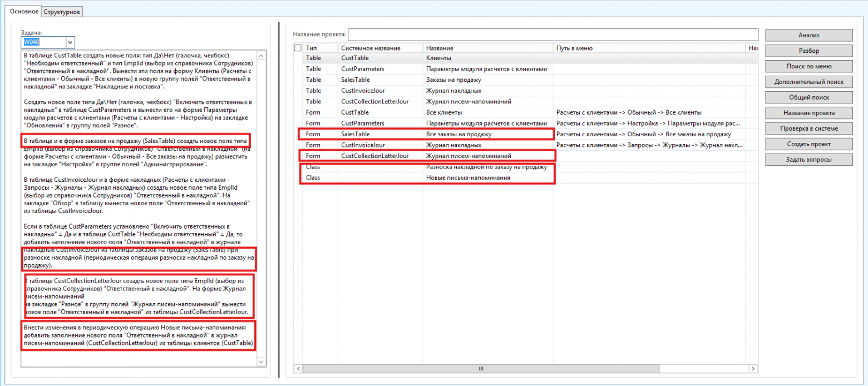Click the task text scrollbar down arrow
Image resolution: width=868 pixels, height=386 pixels.
click(x=262, y=362)
